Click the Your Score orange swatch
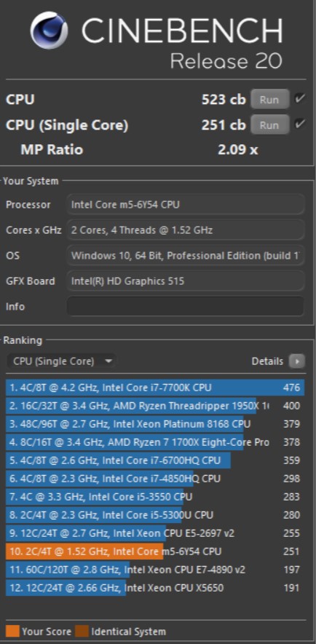Image resolution: width=316 pixels, height=644 pixels. [x=12, y=632]
